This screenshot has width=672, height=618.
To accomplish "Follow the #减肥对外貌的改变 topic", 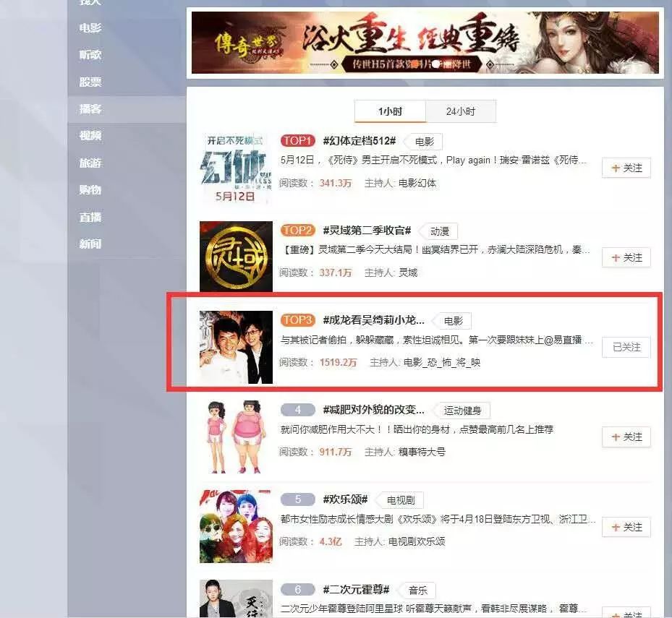I will (626, 437).
